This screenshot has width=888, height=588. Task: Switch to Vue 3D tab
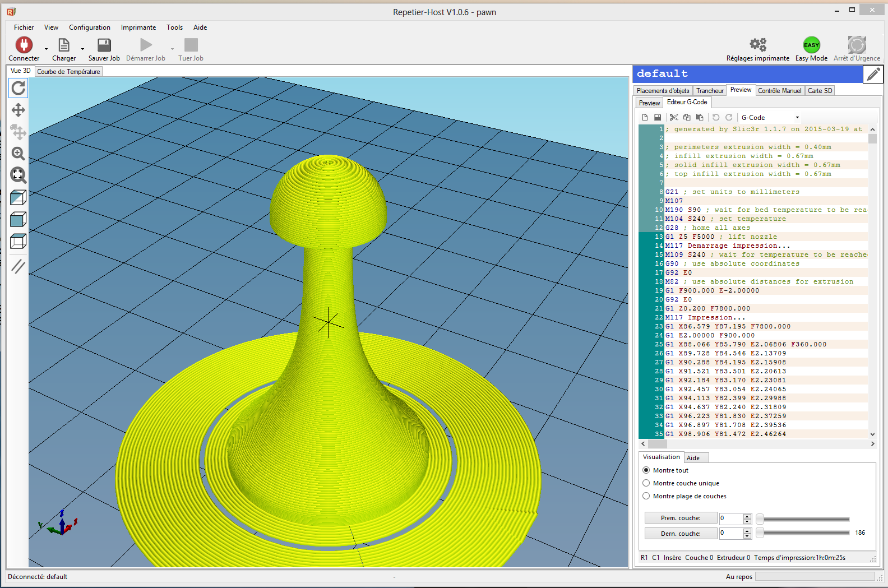pyautogui.click(x=21, y=71)
